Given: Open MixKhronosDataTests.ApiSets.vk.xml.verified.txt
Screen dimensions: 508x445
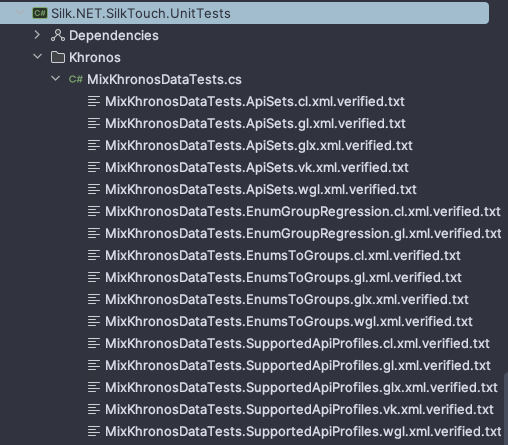Looking at the screenshot, I should pyautogui.click(x=257, y=167).
